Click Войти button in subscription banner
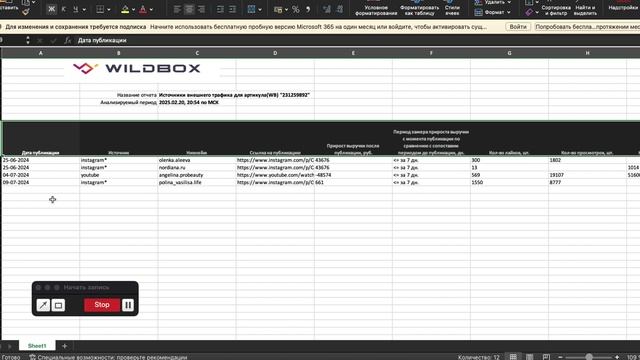640x360 pixels. pyautogui.click(x=518, y=27)
